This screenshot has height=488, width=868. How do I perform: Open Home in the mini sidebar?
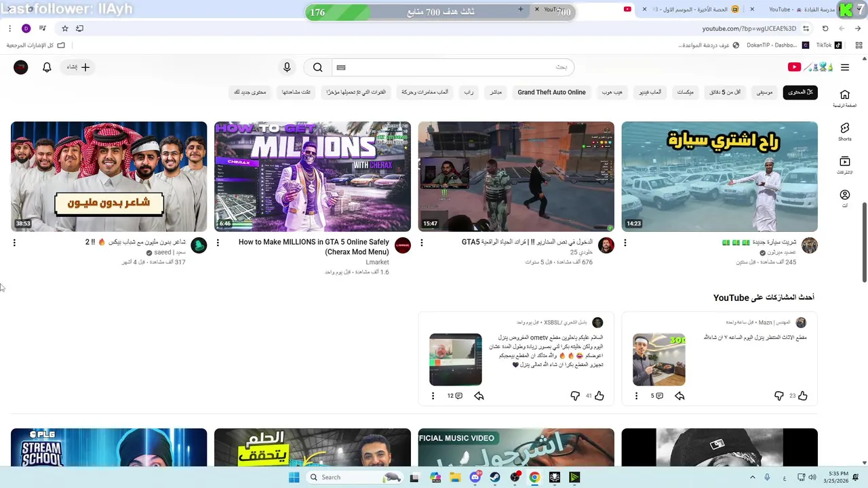(844, 98)
